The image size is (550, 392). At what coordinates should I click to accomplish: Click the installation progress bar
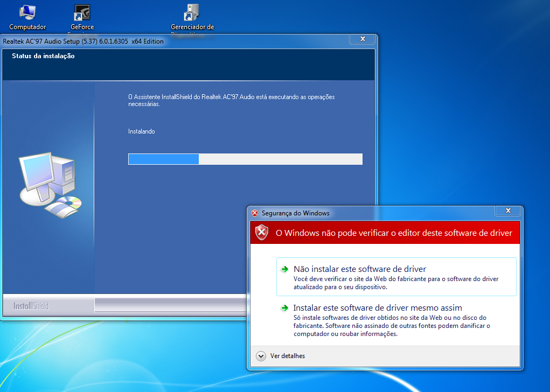click(245, 159)
